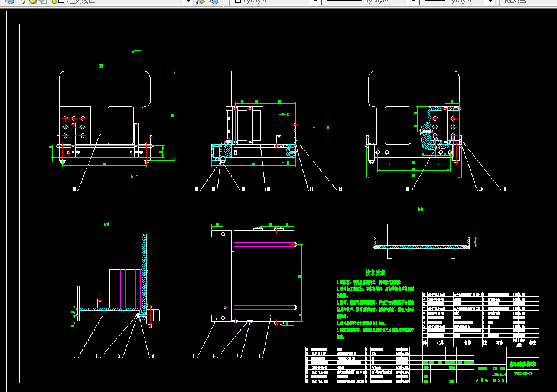Select the 名称 header cell in parts table
This screenshot has width=557, height=392.
pyautogui.click(x=467, y=342)
